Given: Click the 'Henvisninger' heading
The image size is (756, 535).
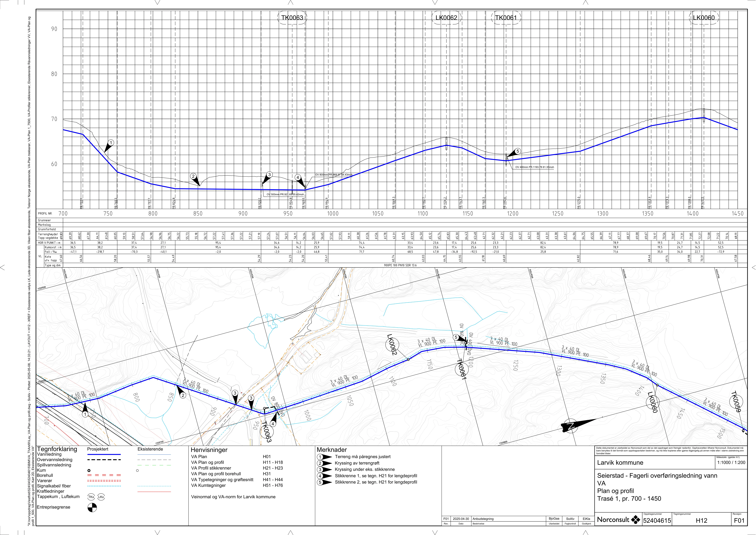Looking at the screenshot, I should [209, 450].
